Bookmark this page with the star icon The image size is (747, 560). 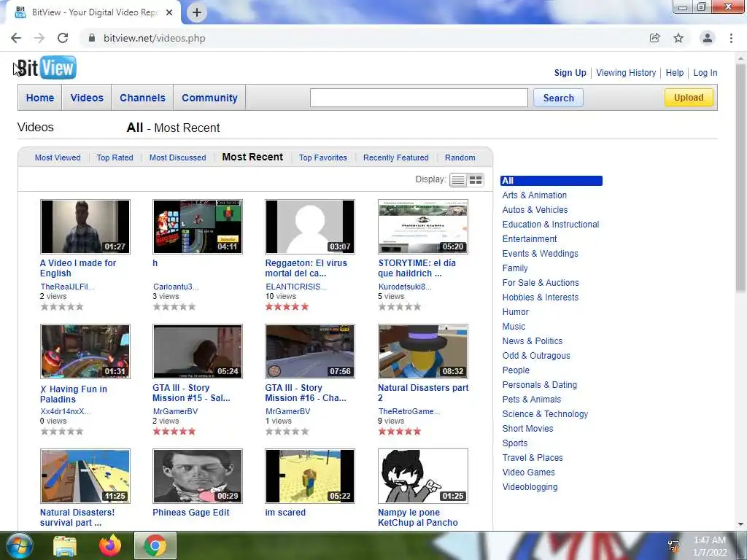(x=678, y=38)
